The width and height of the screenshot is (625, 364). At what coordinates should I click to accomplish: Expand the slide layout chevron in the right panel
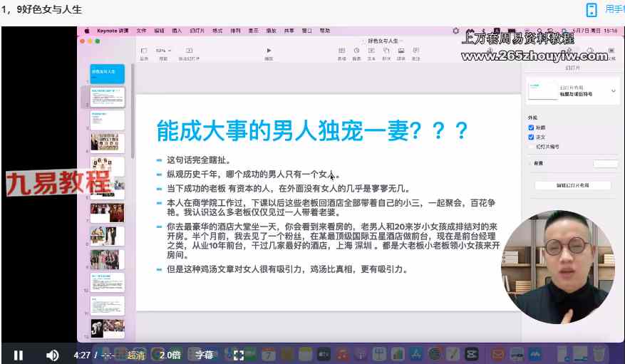(613, 91)
